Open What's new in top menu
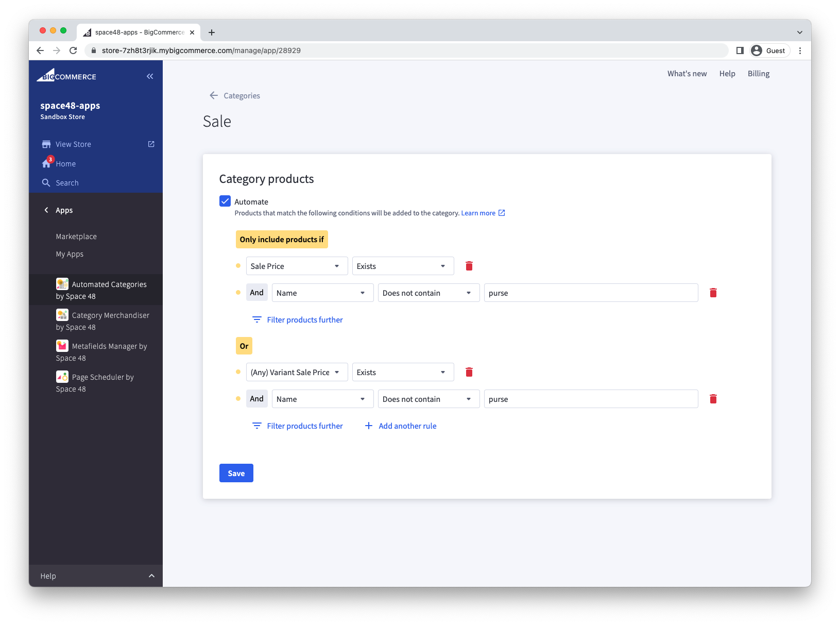840x625 pixels. pyautogui.click(x=687, y=74)
